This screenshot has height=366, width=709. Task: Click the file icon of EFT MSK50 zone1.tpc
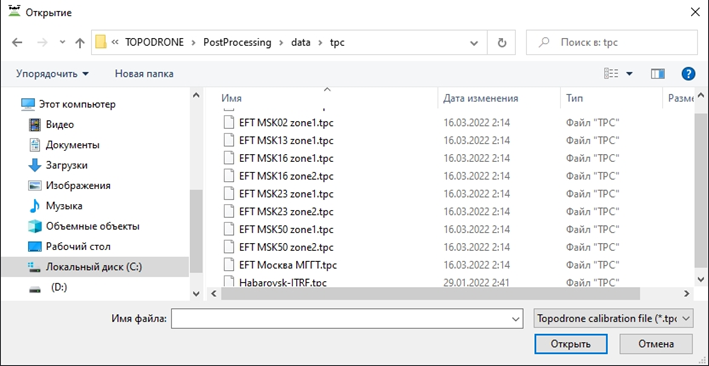[x=230, y=229]
